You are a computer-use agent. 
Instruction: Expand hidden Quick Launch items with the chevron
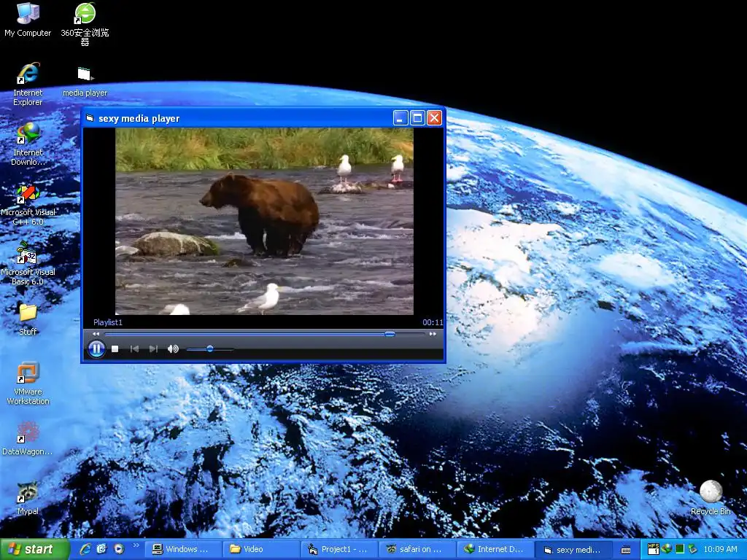pyautogui.click(x=136, y=545)
